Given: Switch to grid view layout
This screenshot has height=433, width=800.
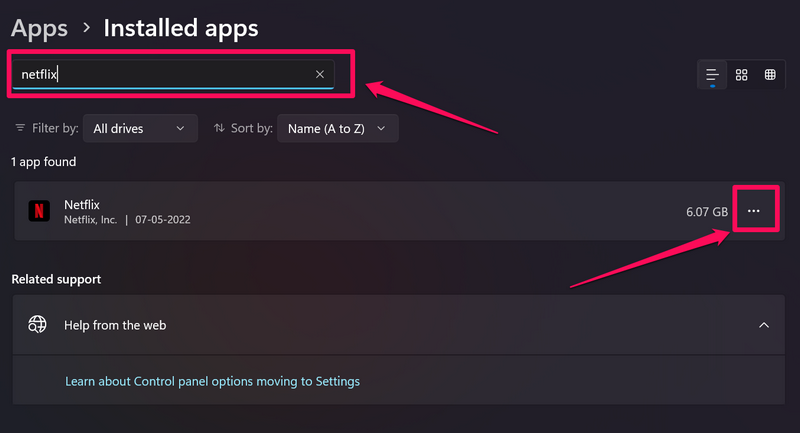Looking at the screenshot, I should (x=741, y=75).
